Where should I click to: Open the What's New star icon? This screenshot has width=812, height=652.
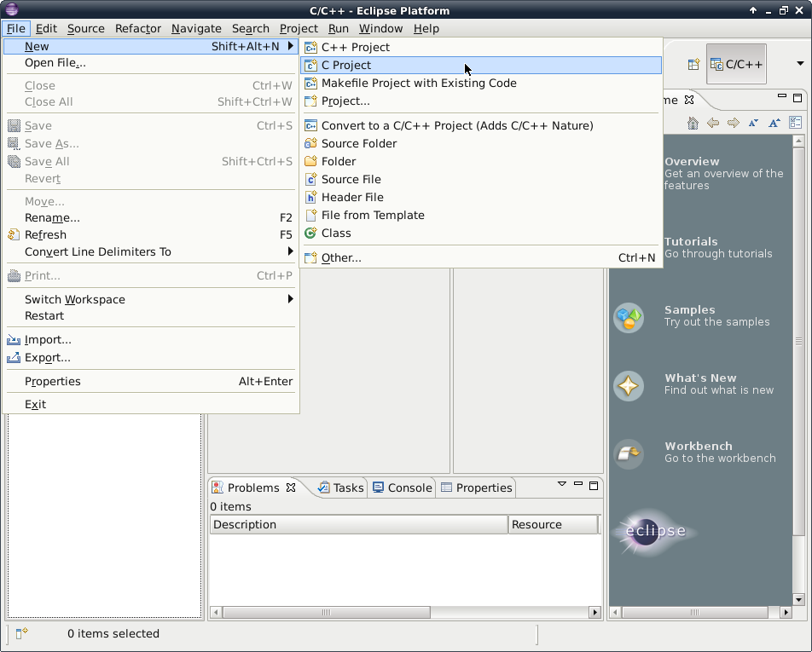coord(629,385)
